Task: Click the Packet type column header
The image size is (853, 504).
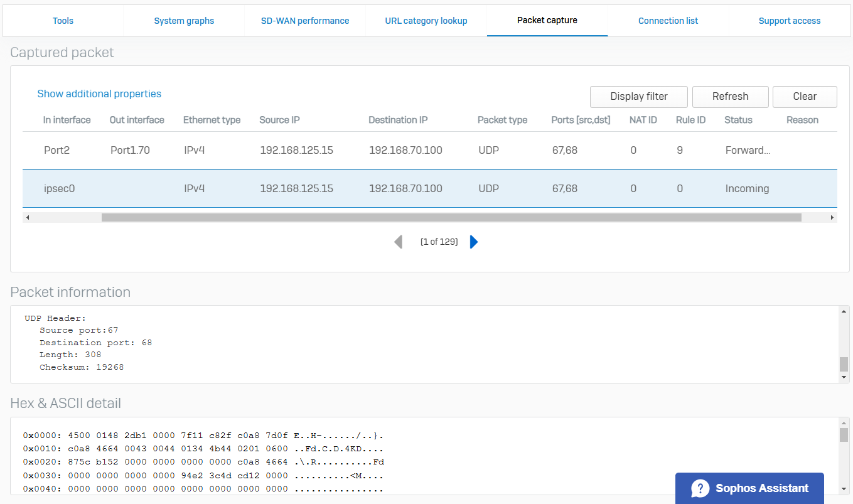Action: [502, 120]
